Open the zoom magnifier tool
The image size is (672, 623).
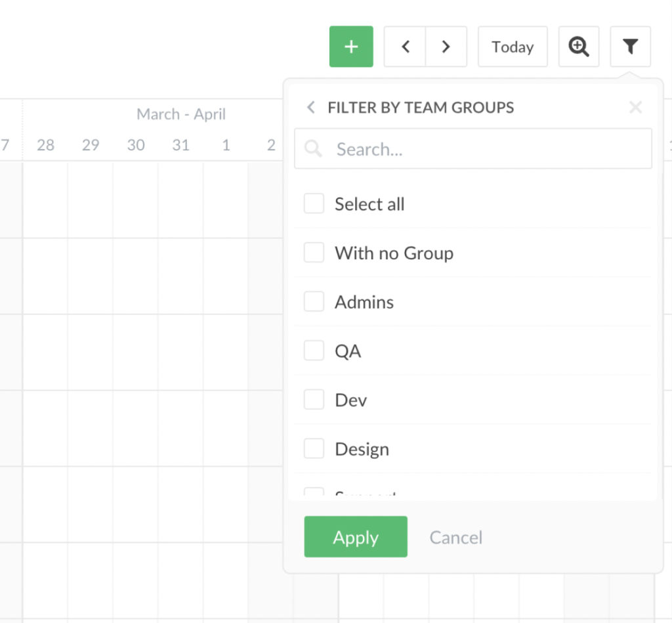pos(578,46)
